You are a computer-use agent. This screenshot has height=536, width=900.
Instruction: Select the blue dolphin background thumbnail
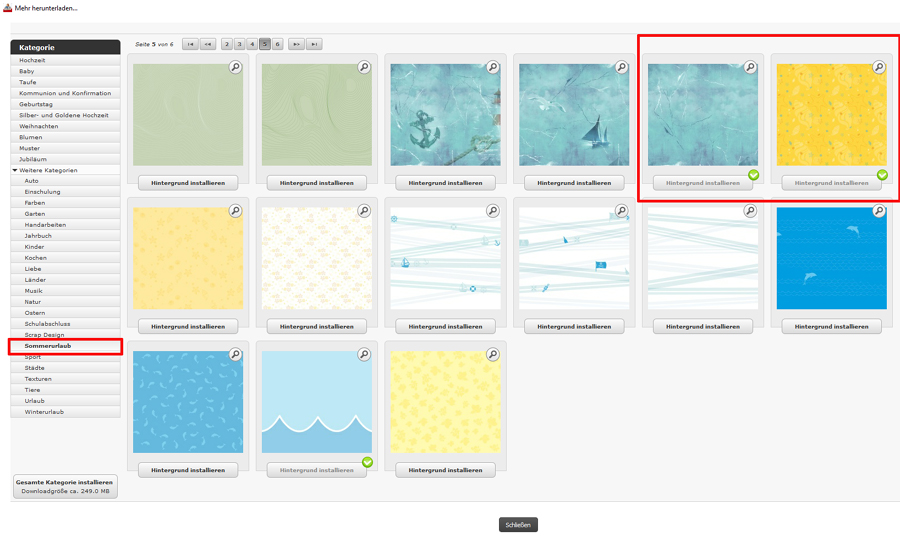(831, 258)
